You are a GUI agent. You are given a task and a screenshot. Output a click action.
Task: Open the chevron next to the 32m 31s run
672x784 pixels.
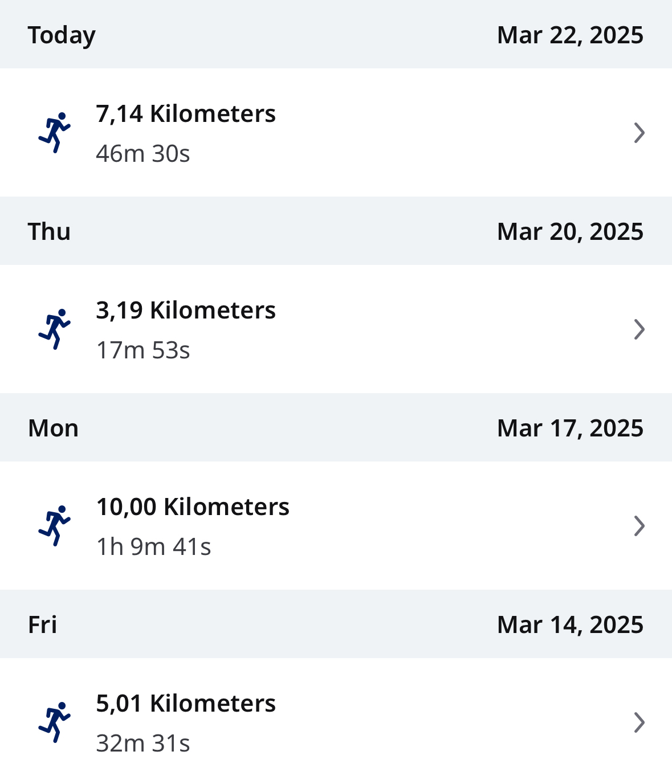click(639, 722)
